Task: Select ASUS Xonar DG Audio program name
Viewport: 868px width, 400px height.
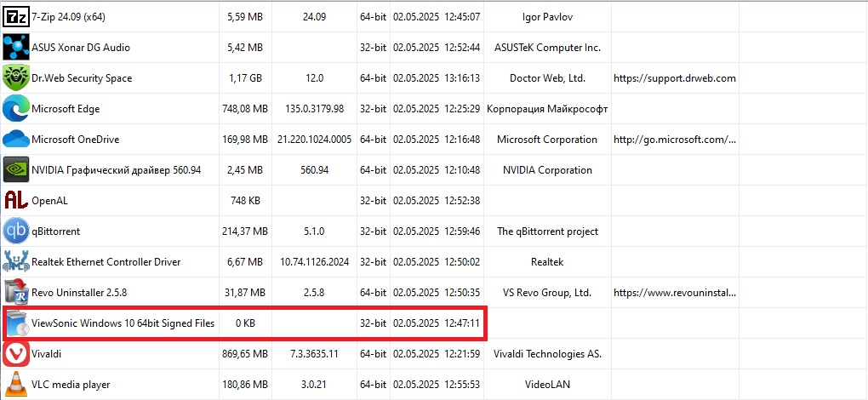Action: pyautogui.click(x=81, y=48)
